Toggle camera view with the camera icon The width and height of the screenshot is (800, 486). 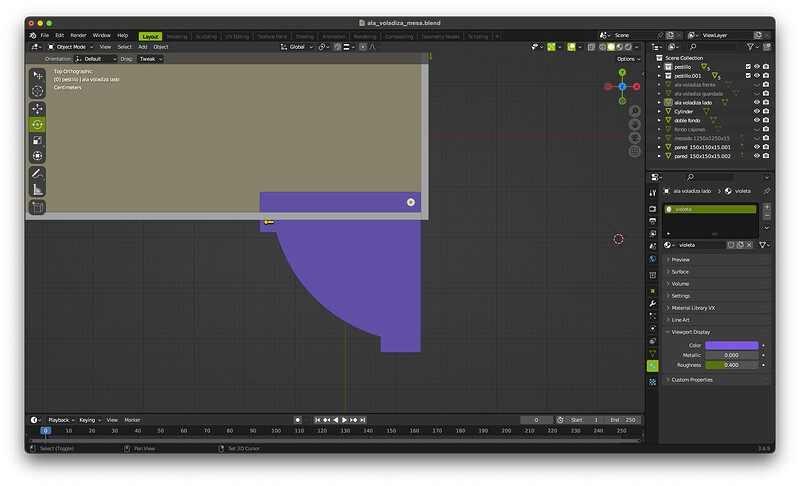coord(635,138)
